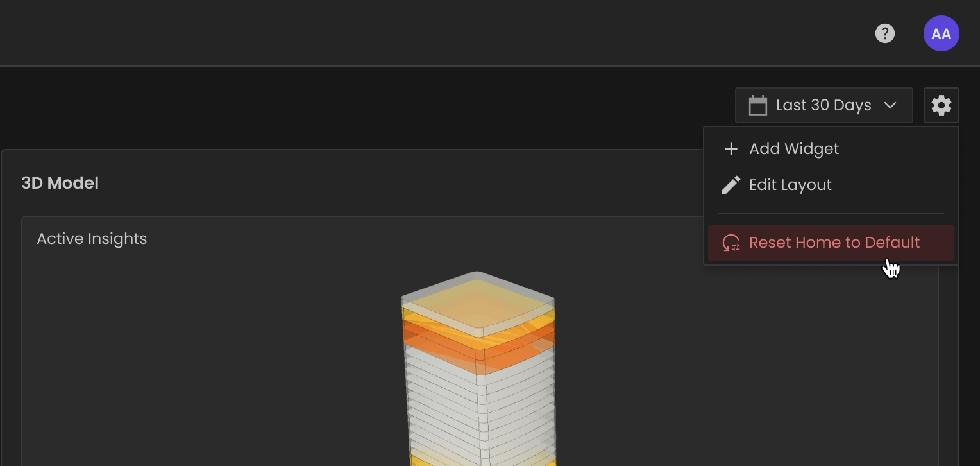Click the 3D Model widget title
The width and height of the screenshot is (980, 466).
pos(60,184)
